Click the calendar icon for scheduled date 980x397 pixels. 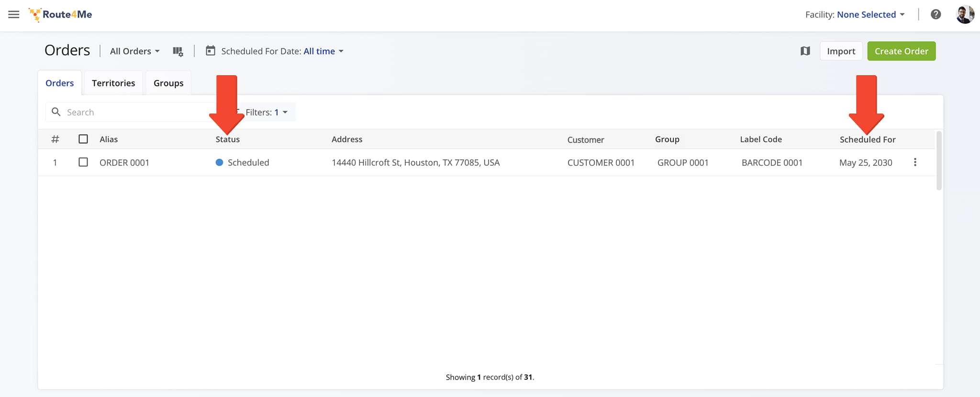pos(211,51)
